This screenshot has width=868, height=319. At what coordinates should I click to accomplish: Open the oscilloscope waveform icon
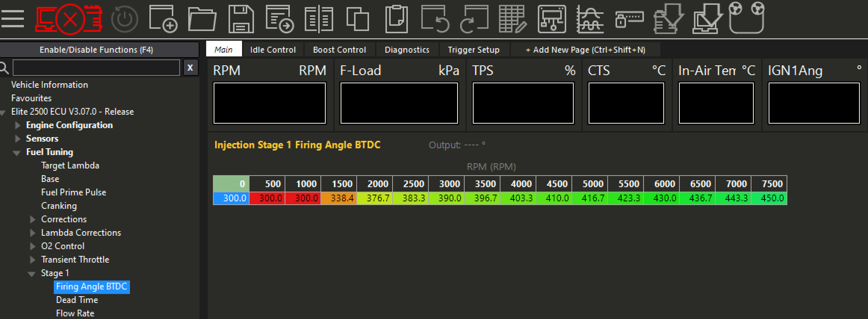(x=590, y=19)
